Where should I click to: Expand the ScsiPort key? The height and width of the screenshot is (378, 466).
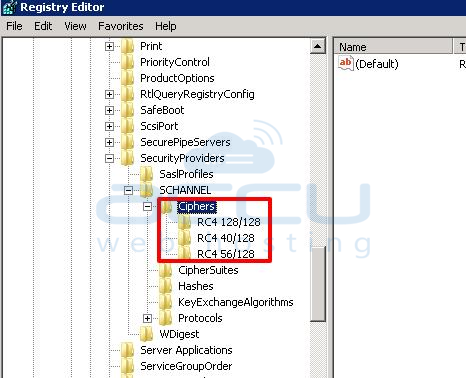(109, 126)
